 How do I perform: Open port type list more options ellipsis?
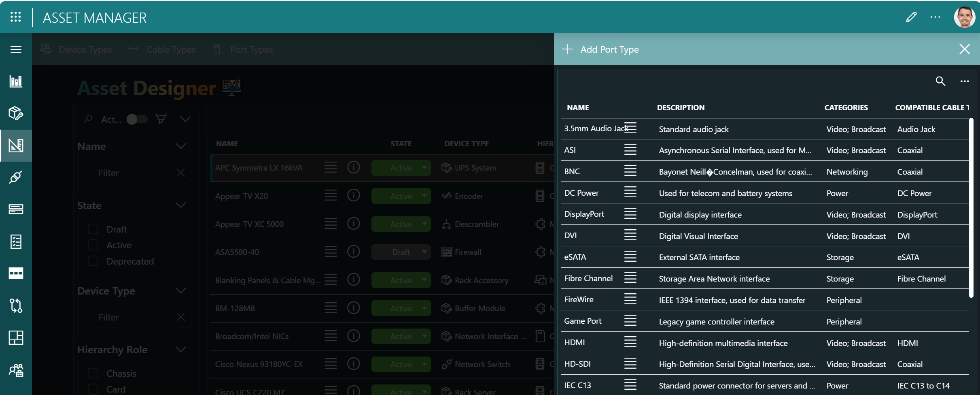coord(965,81)
